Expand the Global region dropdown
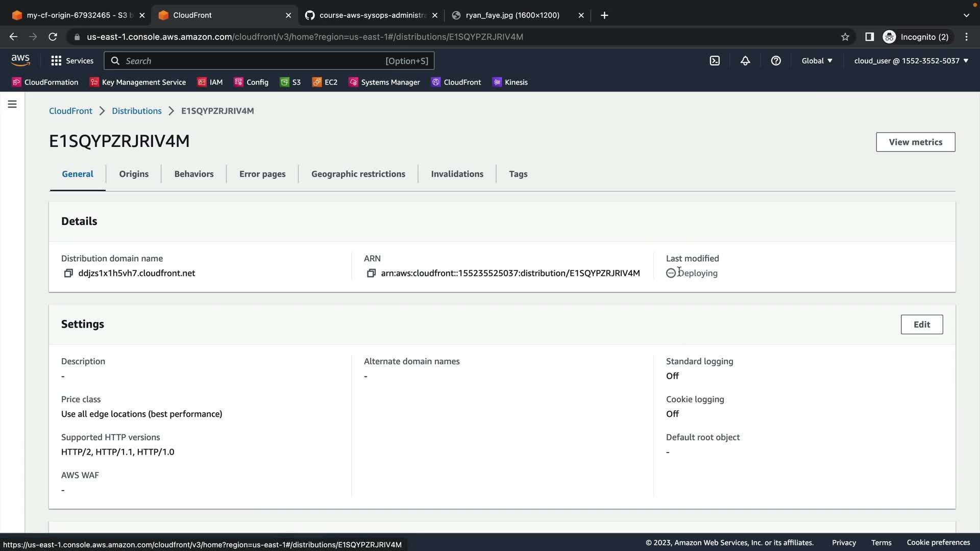980x551 pixels. click(817, 61)
